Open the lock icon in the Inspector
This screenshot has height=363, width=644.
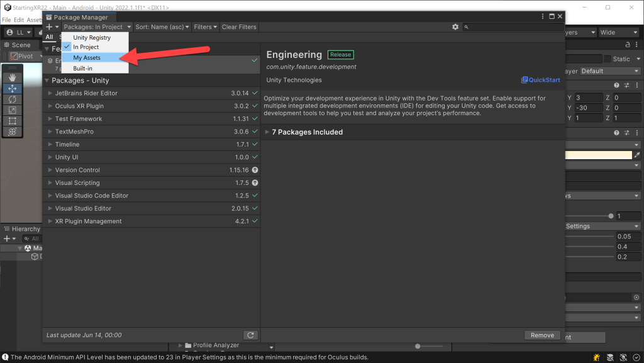pos(628,45)
